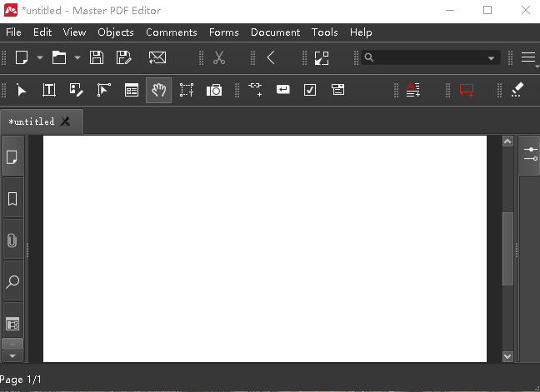The image size is (540, 392).
Task: Go to previous page arrow
Action: coord(271,57)
